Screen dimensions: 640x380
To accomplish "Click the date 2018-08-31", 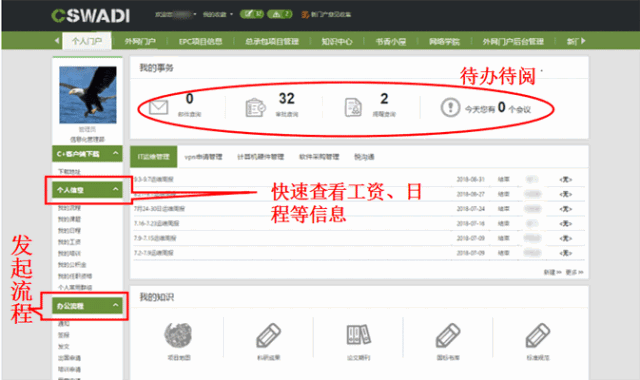I will pos(471,179).
